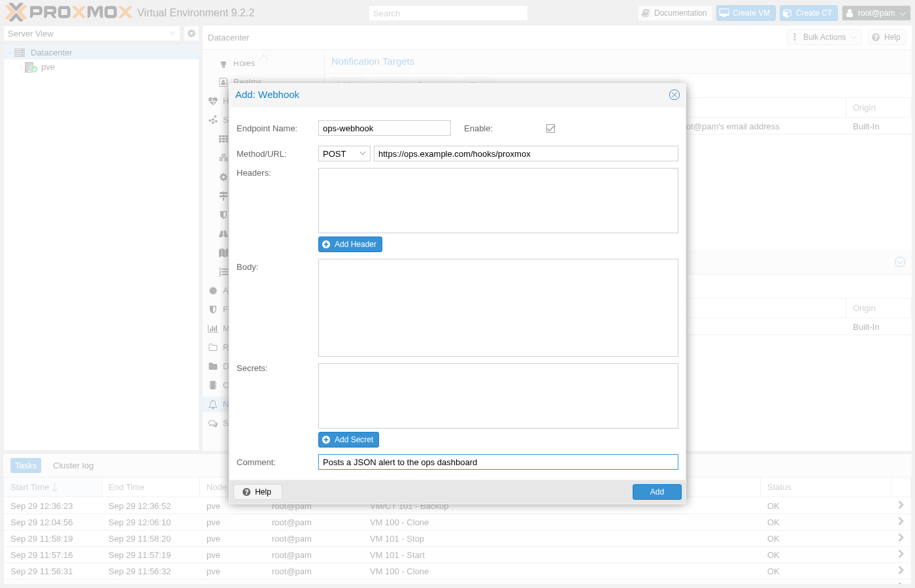Expand the pve node in the tree
The width and height of the screenshot is (915, 588).
(x=20, y=67)
